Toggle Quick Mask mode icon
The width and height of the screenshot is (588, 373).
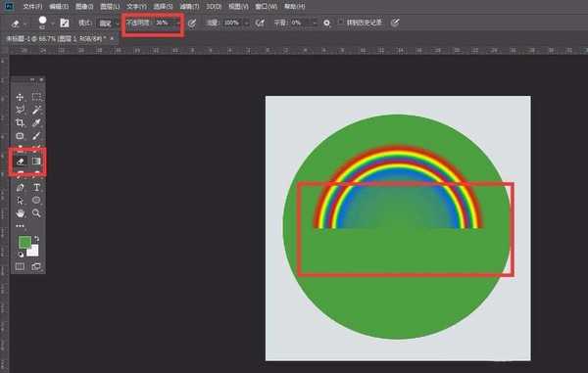[x=20, y=266]
